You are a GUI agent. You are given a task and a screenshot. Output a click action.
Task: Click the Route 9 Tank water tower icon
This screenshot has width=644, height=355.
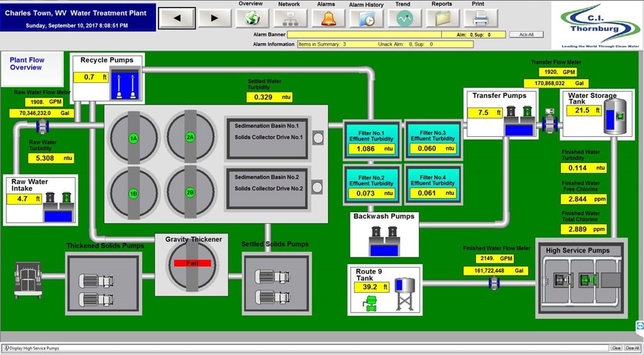pyautogui.click(x=406, y=292)
